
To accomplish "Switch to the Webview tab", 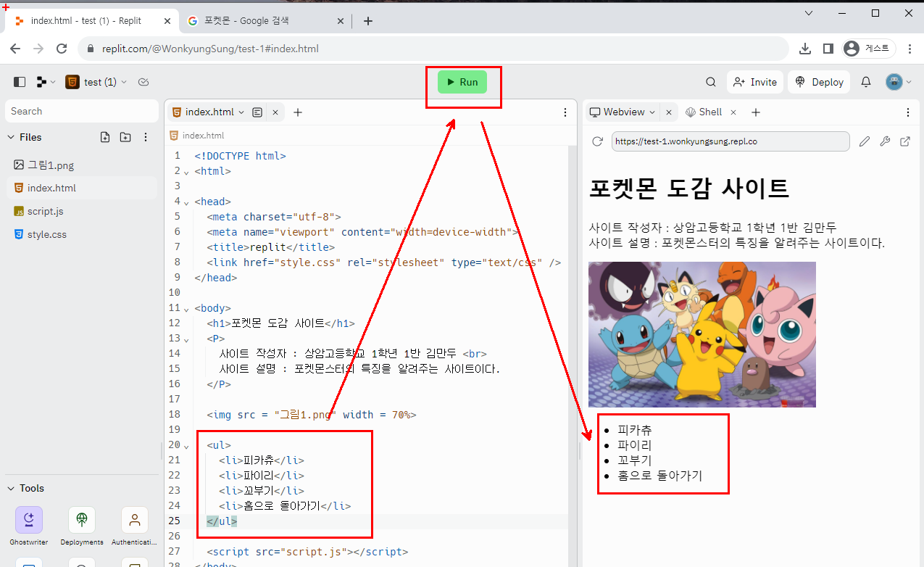I will 622,112.
